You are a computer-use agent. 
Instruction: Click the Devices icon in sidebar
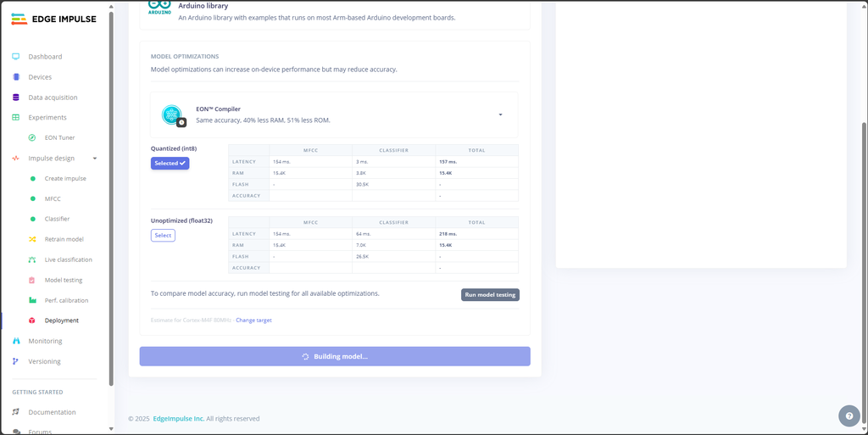pos(16,77)
